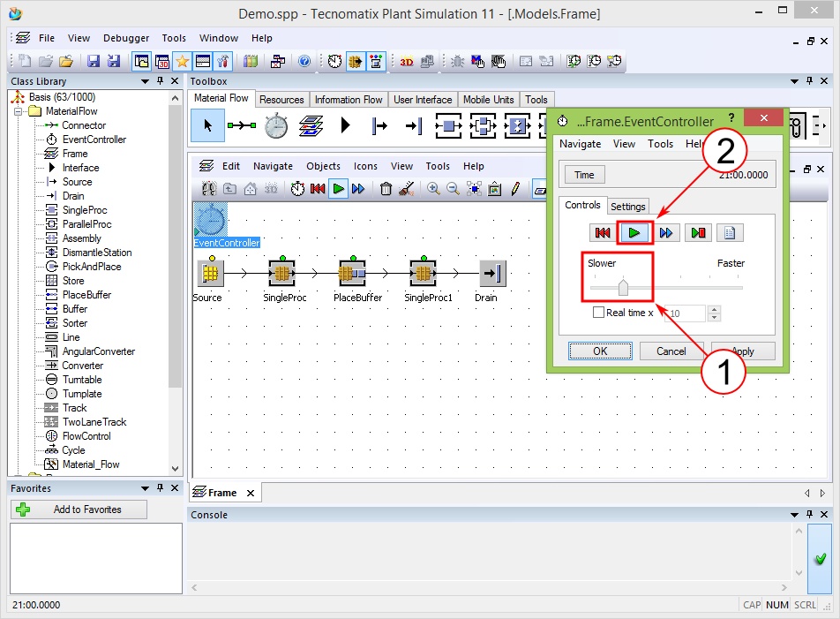Image resolution: width=840 pixels, height=619 pixels.
Task: Click the Real time factor input field
Action: click(686, 313)
